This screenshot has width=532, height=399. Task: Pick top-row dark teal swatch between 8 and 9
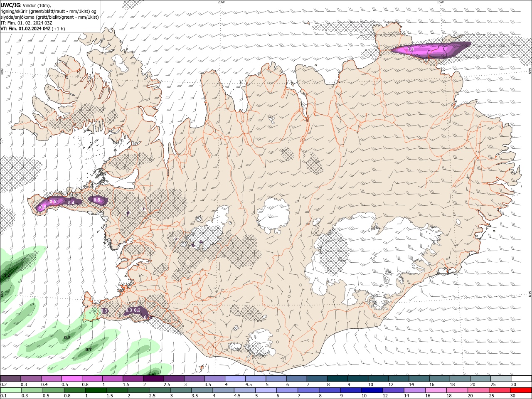[x=337, y=379]
